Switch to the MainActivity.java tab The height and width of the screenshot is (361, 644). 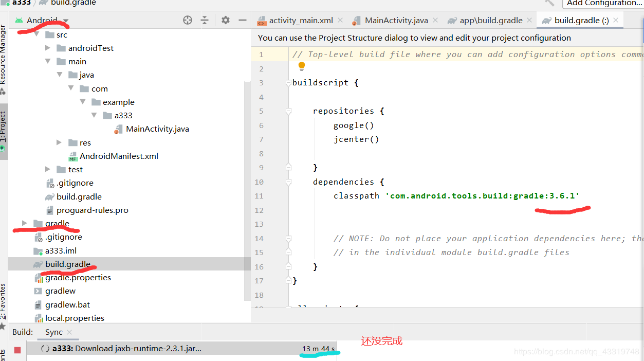pos(396,21)
